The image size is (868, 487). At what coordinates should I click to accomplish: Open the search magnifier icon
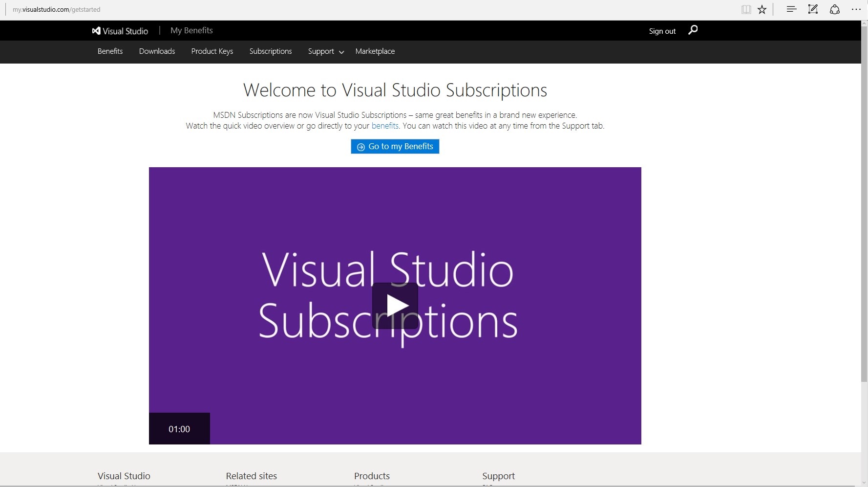[x=693, y=30]
